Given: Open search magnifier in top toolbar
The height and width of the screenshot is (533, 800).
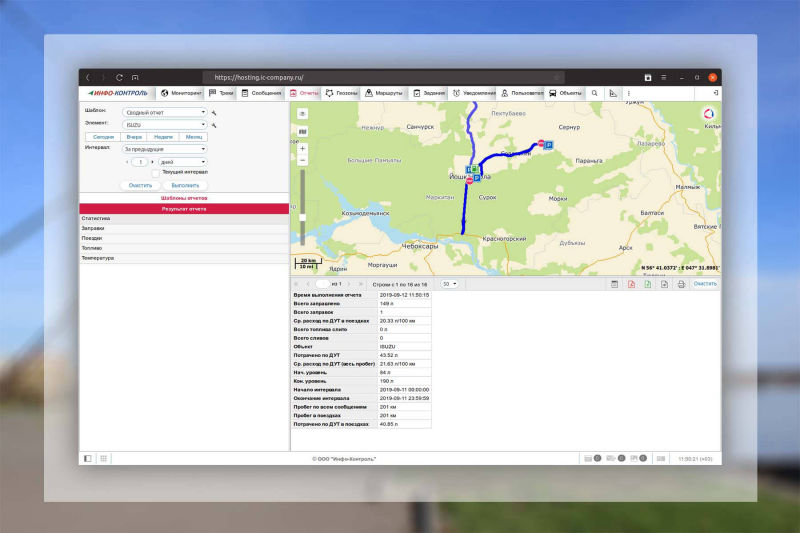Looking at the screenshot, I should pyautogui.click(x=594, y=93).
